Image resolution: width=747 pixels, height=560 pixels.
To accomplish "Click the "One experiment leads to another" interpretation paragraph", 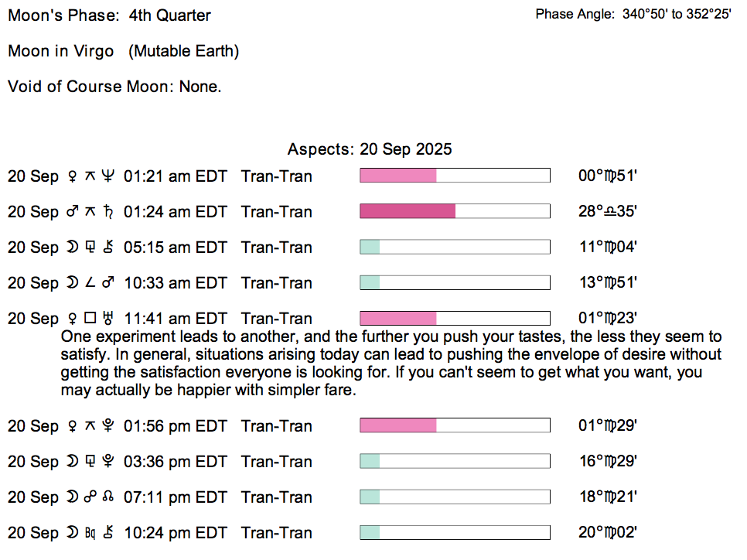I will 391,364.
